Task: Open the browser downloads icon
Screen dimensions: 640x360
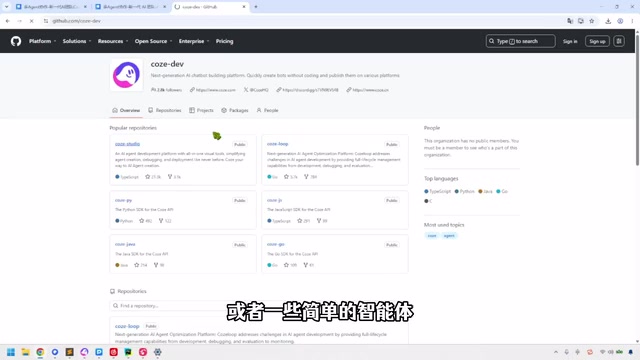Action: [x=608, y=21]
